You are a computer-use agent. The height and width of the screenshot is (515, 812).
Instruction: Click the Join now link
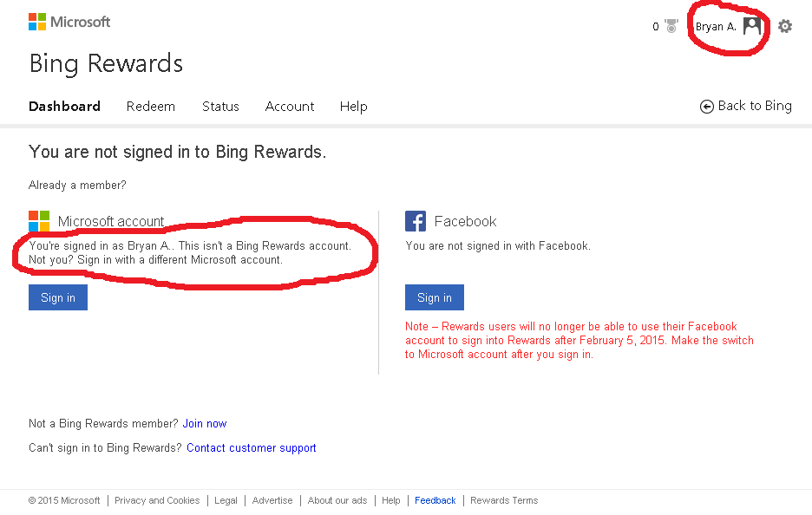[205, 424]
